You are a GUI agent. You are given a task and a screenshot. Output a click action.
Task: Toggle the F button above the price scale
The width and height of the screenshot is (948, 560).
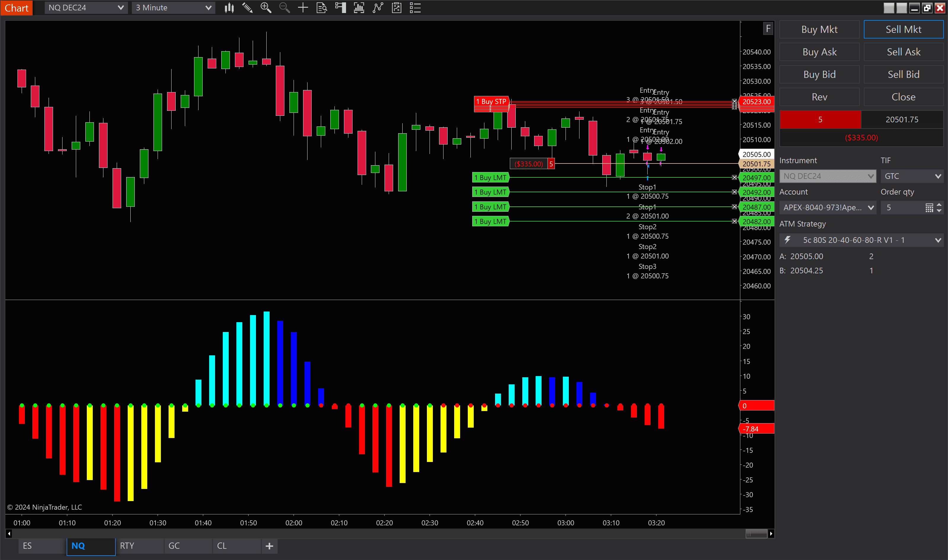click(x=768, y=28)
